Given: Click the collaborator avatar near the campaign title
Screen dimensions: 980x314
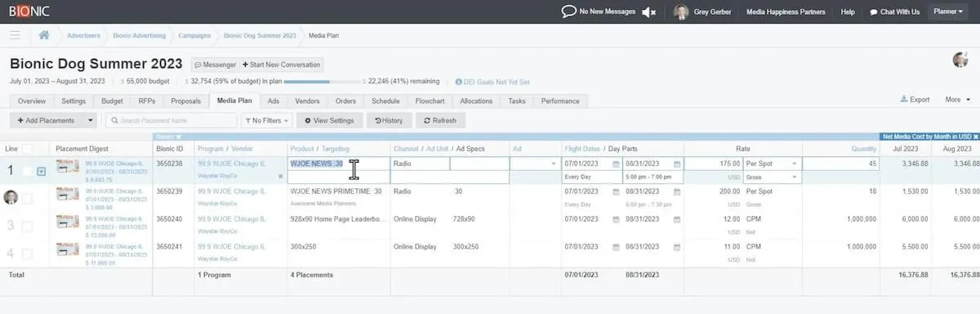Looking at the screenshot, I should pos(960,60).
